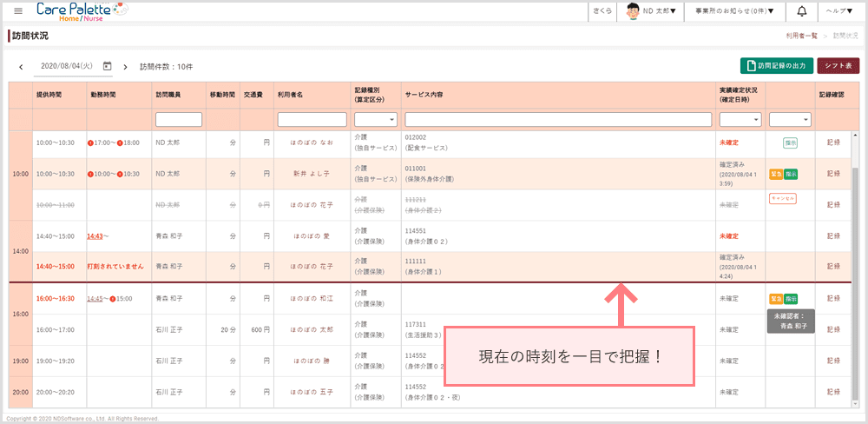The width and height of the screenshot is (868, 424).
Task: Open the filter dropdown left of 記録確認
Action: (x=790, y=119)
